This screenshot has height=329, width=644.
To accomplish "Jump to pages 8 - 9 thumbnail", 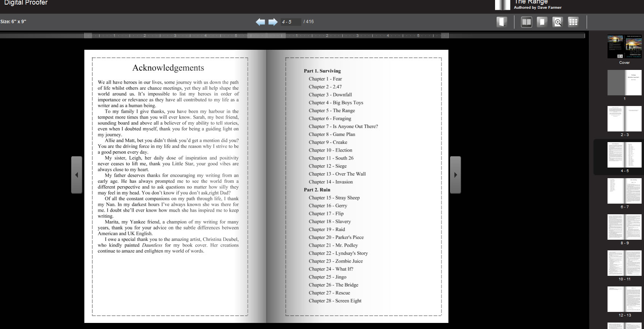I will pos(624,227).
